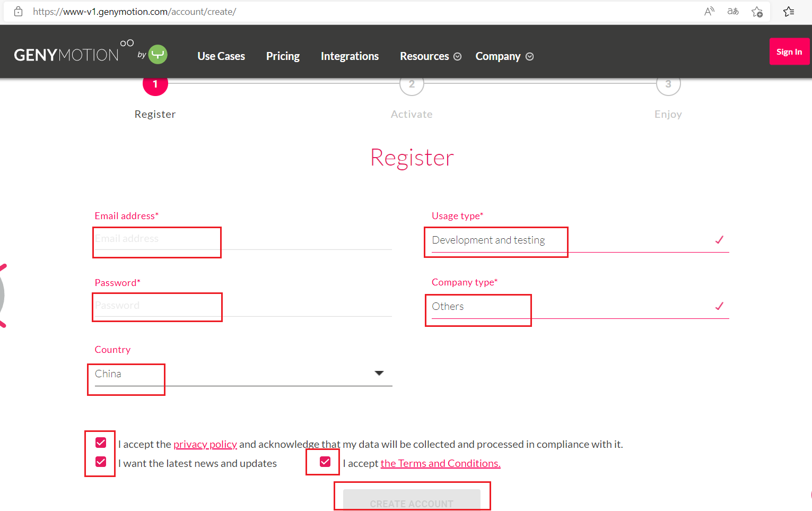This screenshot has width=812, height=511.
Task: Toggle the Terms and Conditions checkbox
Action: pyautogui.click(x=325, y=462)
